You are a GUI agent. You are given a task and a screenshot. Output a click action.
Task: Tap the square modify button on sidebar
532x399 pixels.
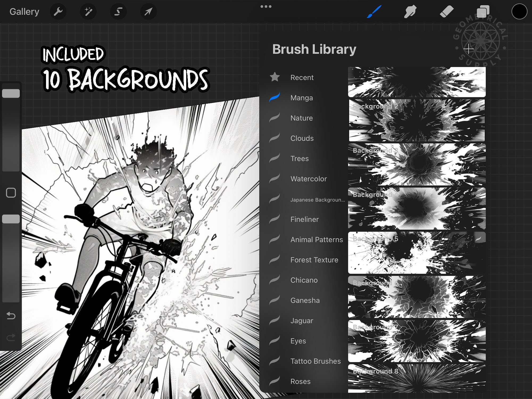click(11, 193)
